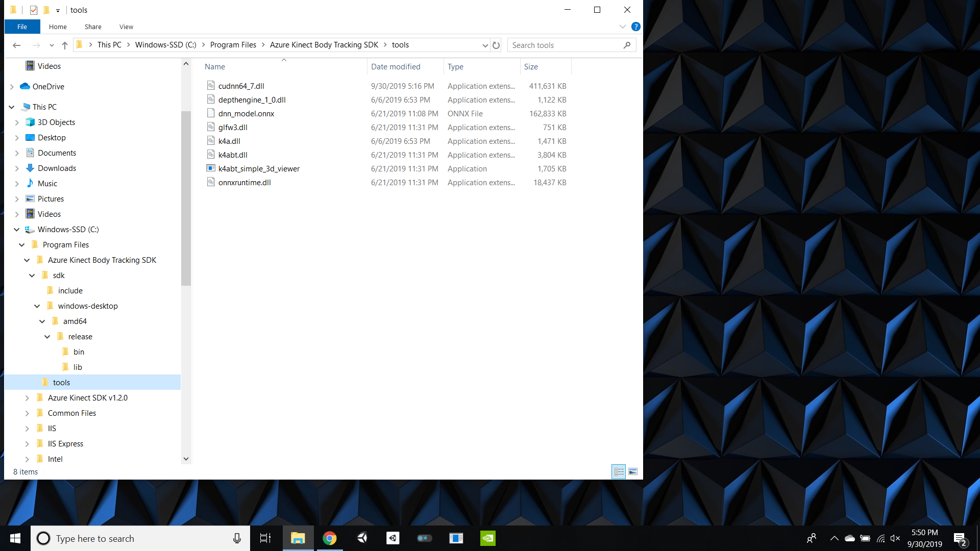
Task: Open Unity Hub taskbar icon
Action: 393,538
